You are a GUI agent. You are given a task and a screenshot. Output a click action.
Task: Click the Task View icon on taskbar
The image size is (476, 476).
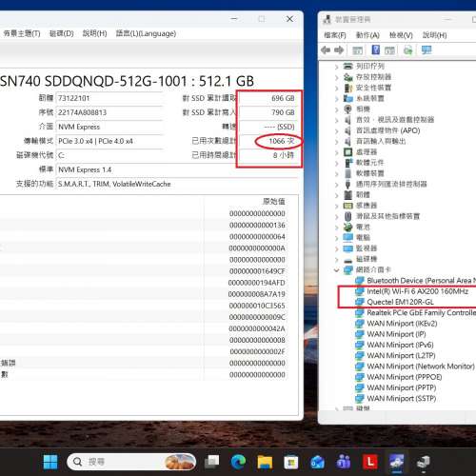coord(212,462)
